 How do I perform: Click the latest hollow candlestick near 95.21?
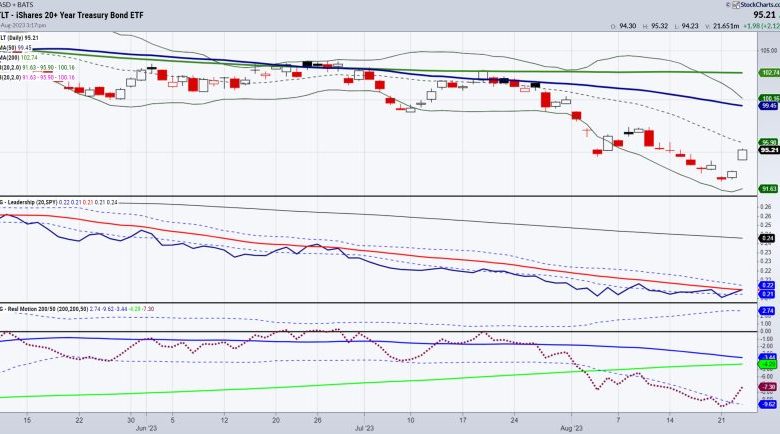(x=742, y=154)
